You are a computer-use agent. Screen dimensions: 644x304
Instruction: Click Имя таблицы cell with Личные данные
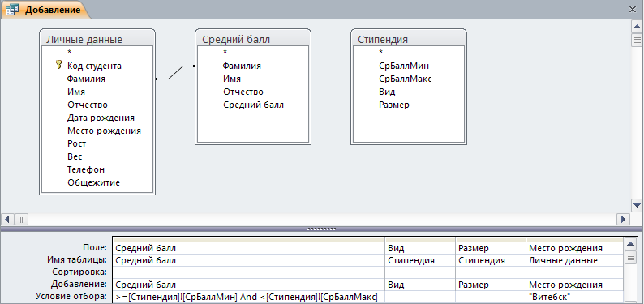(573, 260)
